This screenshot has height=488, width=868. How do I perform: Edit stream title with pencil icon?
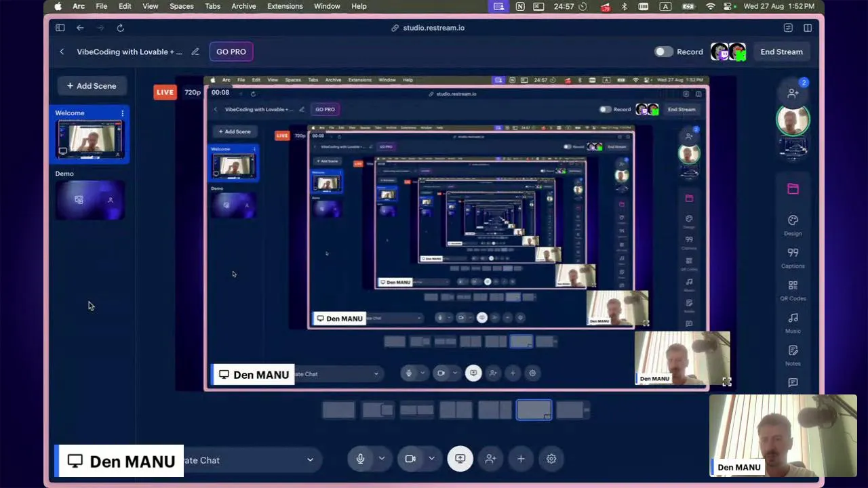[x=195, y=52]
